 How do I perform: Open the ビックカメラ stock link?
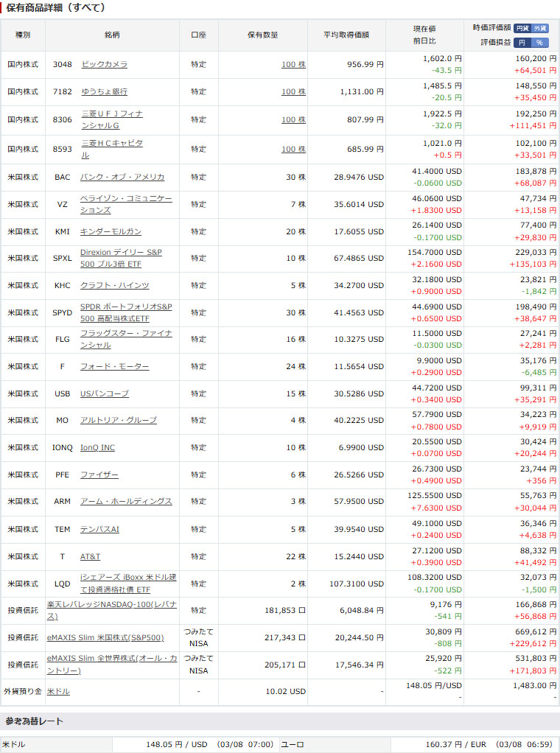point(104,65)
